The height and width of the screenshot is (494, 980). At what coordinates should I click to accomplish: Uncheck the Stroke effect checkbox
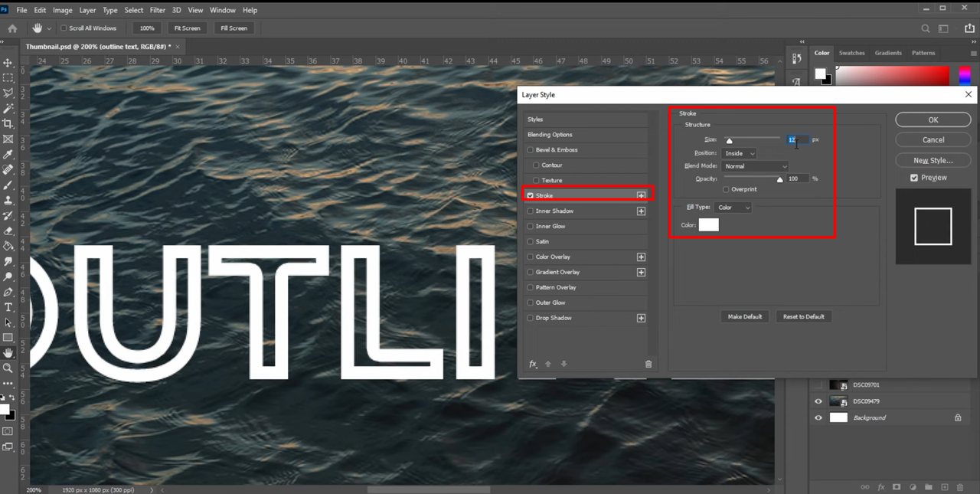pos(530,195)
